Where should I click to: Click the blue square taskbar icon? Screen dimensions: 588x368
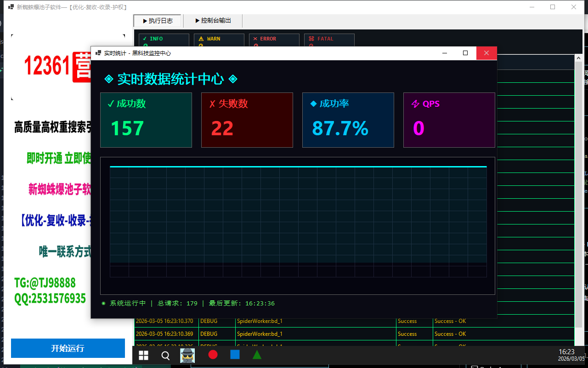pyautogui.click(x=235, y=355)
